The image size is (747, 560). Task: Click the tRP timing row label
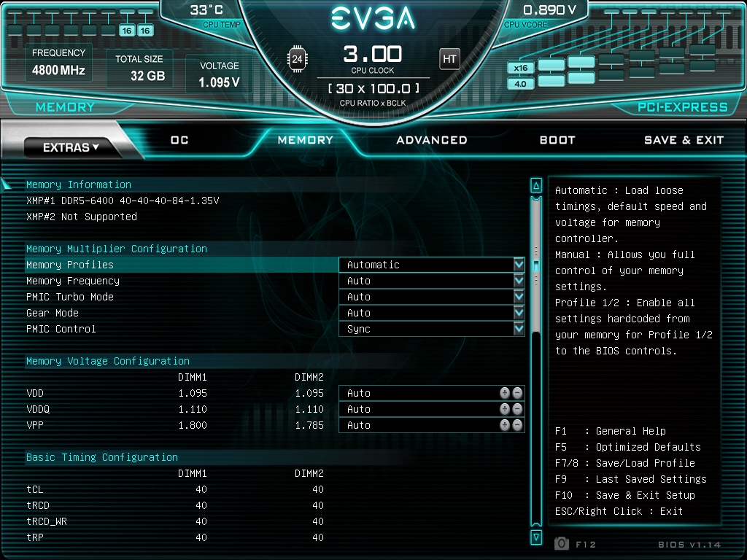click(x=35, y=537)
